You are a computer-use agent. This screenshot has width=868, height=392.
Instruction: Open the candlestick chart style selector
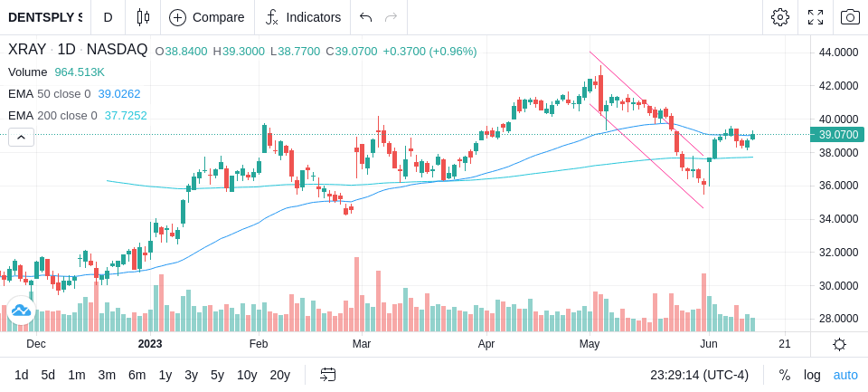[143, 17]
